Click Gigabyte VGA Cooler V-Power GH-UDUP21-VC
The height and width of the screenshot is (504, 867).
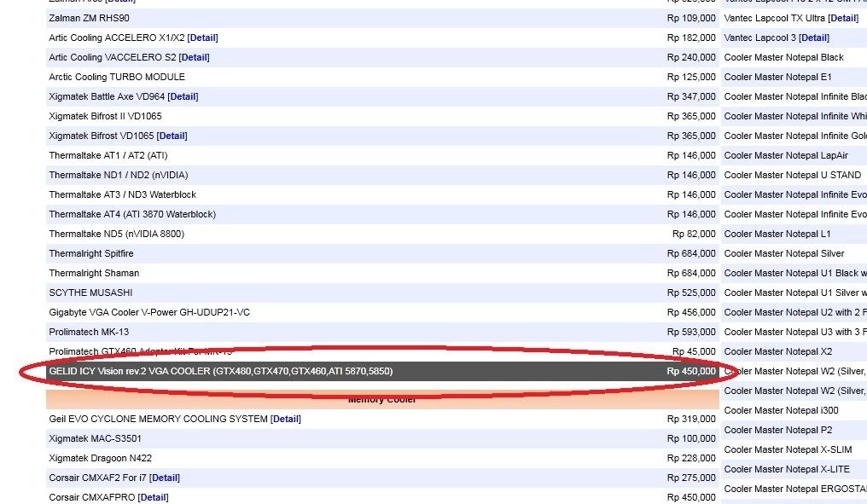[149, 312]
